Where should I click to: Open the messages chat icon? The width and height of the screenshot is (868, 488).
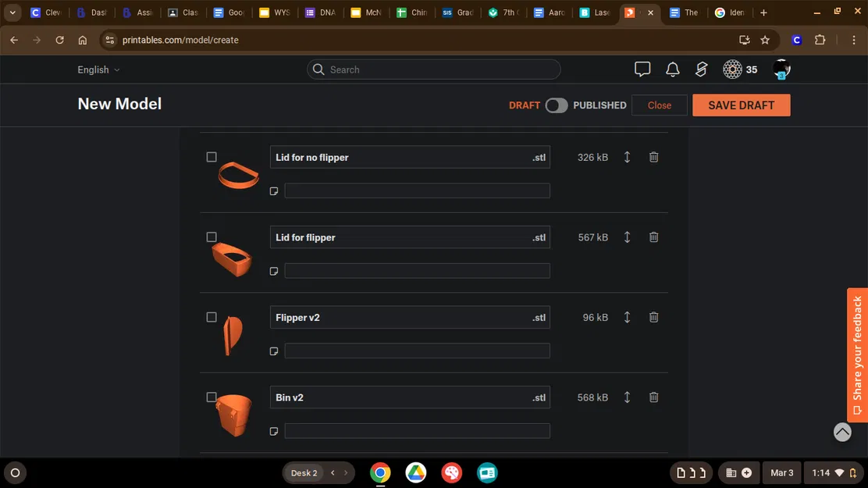(x=642, y=69)
